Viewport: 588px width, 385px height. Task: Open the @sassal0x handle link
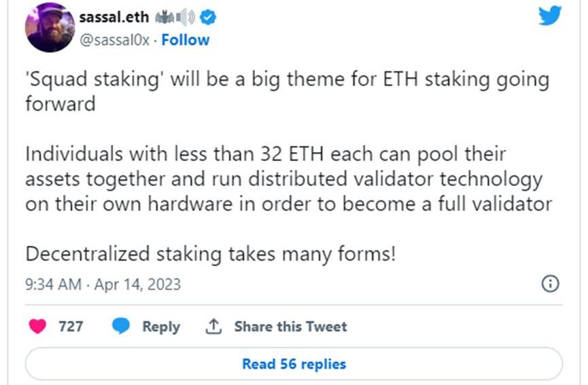(x=115, y=40)
